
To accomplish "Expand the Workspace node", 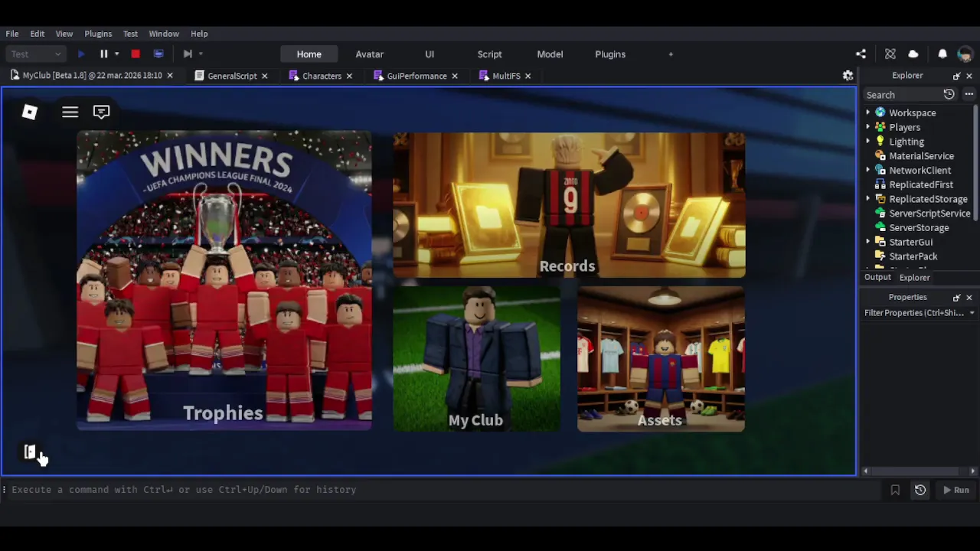I will click(x=868, y=113).
